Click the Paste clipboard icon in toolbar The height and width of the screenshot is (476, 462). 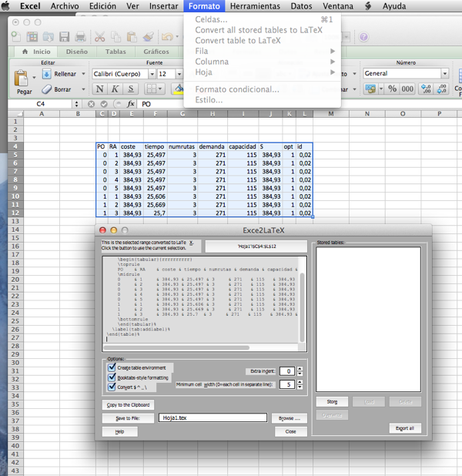point(132,37)
